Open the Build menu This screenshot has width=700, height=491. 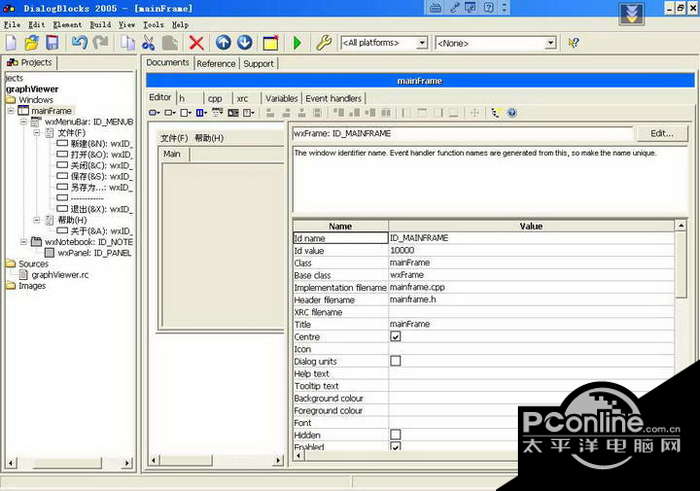point(100,25)
